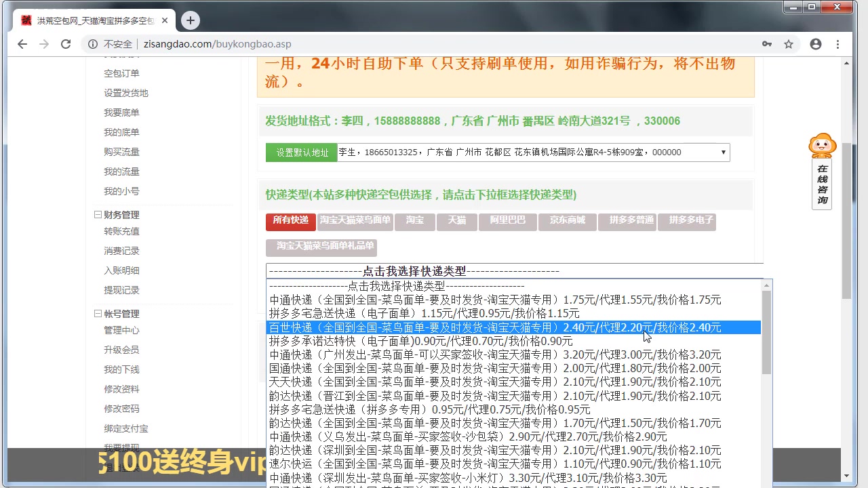Choose 中通快递 义乌发出 沙包袋 option

513,436
